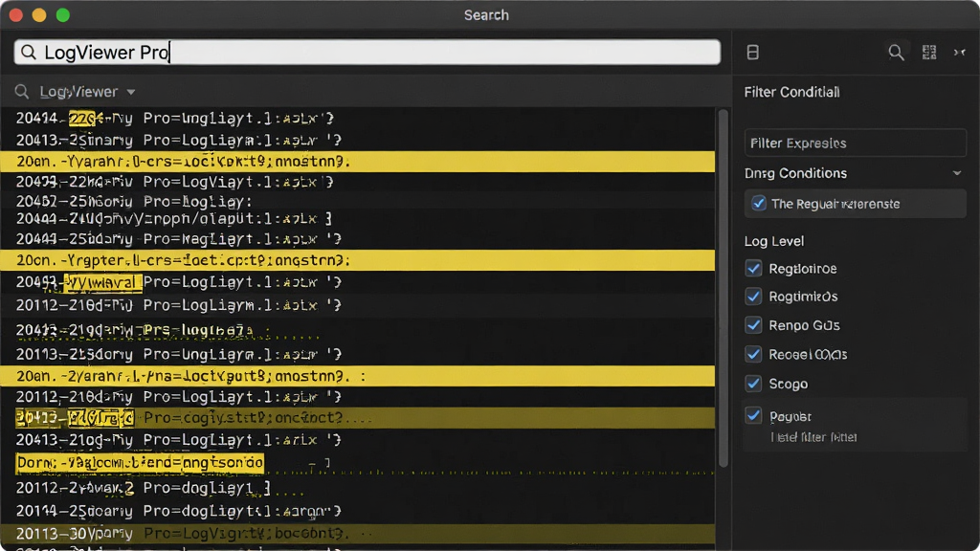Disable the Stogo log level checkbox
Image resolution: width=980 pixels, height=551 pixels.
pyautogui.click(x=754, y=384)
